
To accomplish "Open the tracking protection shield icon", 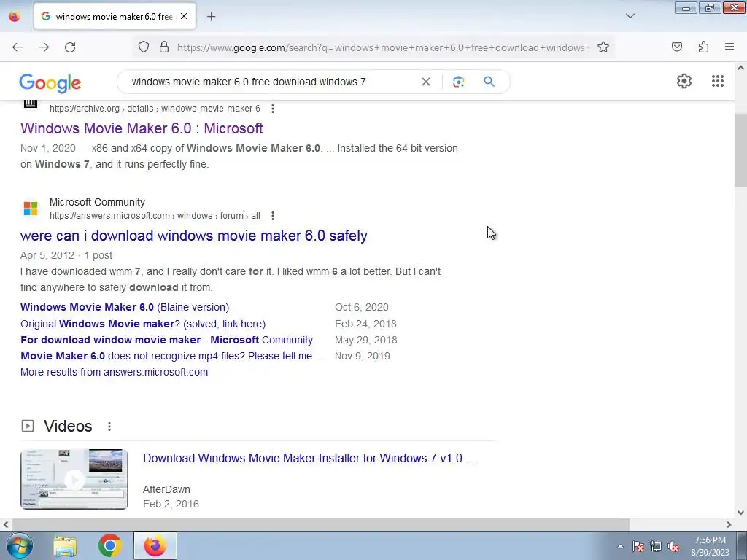I will coord(144,47).
